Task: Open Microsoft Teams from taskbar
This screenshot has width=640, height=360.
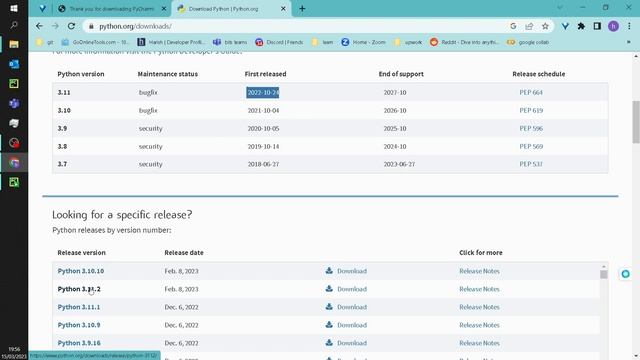Action: coord(14,103)
